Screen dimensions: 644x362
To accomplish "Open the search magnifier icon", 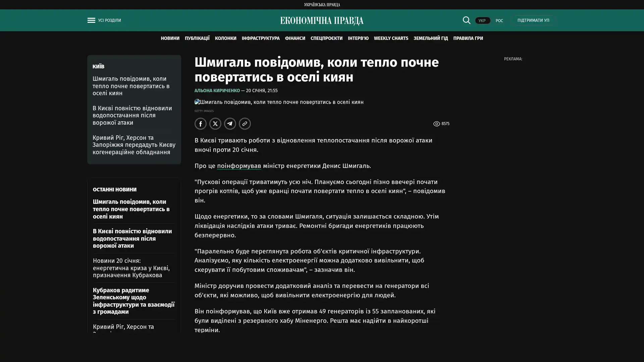I will tap(466, 20).
